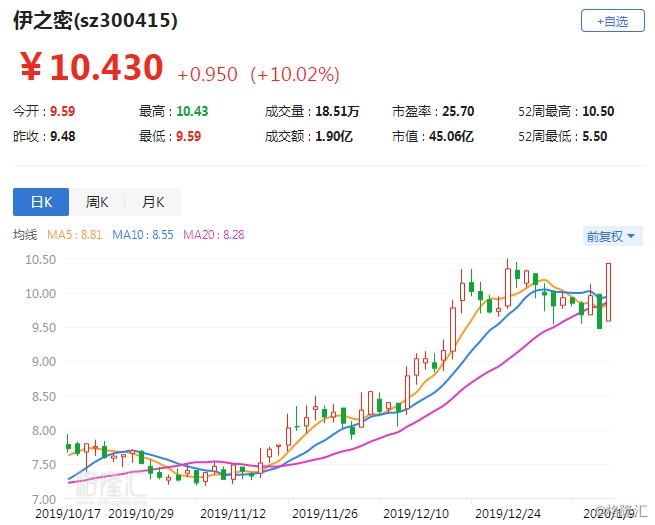Click the x-axis date 2019/10/29
The image size is (655, 525).
(x=141, y=513)
